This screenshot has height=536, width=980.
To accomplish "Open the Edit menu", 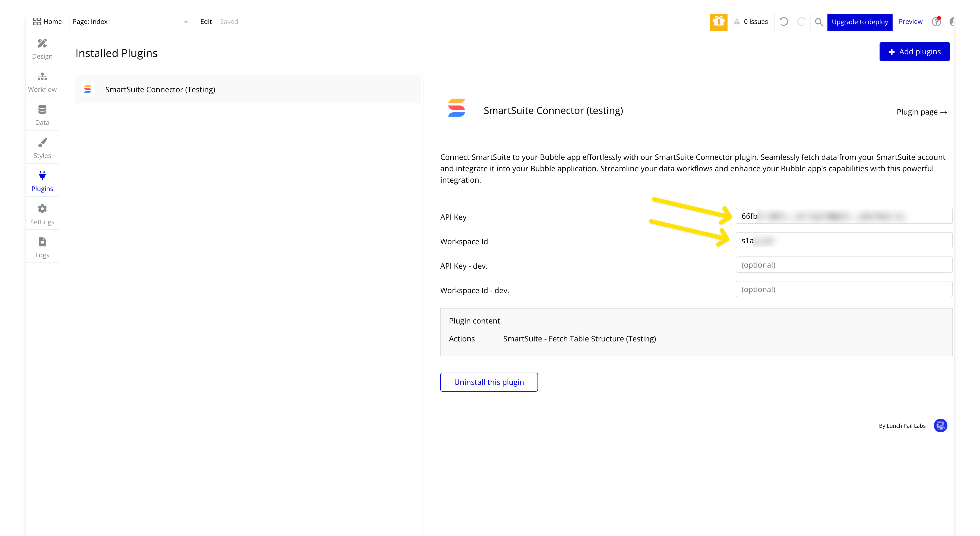I will pos(206,22).
